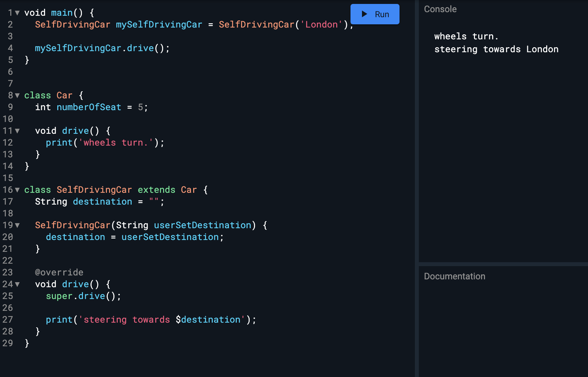Click mySelfDrivingCar variable name on line 2
588x377 pixels.
pos(159,25)
